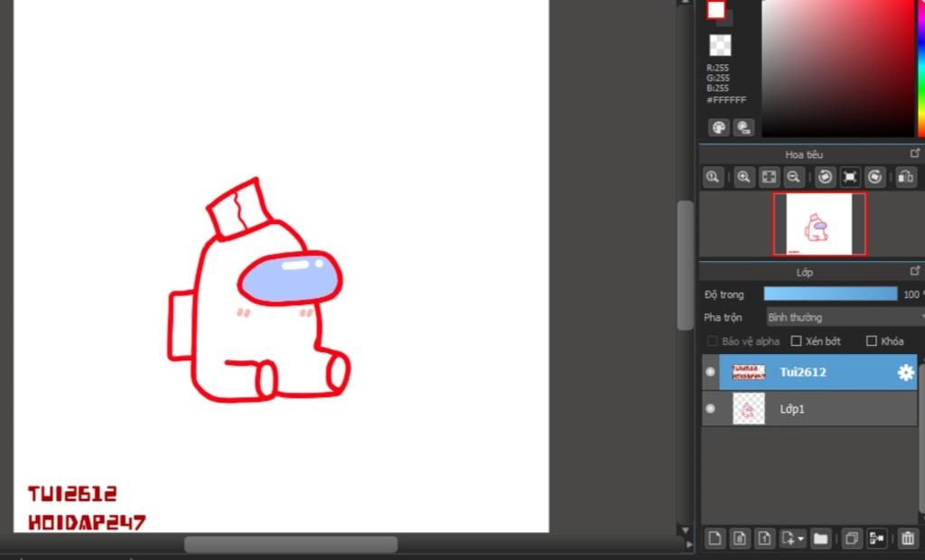Flip canvas view horizontally in Navigator
925x560 pixels.
(x=905, y=176)
